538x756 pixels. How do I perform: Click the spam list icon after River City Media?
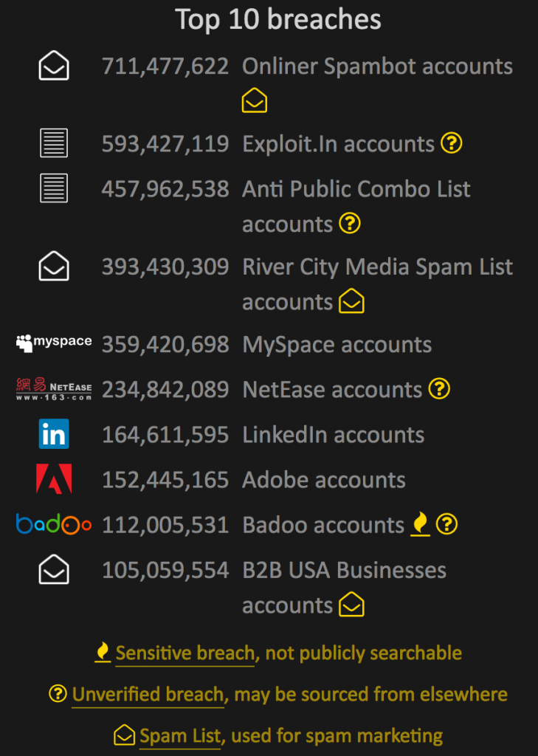tap(351, 301)
